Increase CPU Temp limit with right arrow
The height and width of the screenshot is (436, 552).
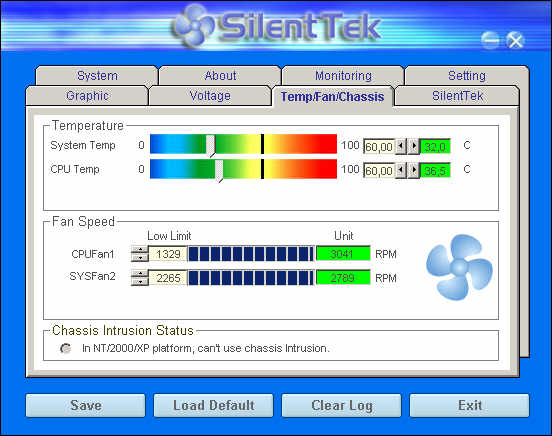pyautogui.click(x=413, y=170)
